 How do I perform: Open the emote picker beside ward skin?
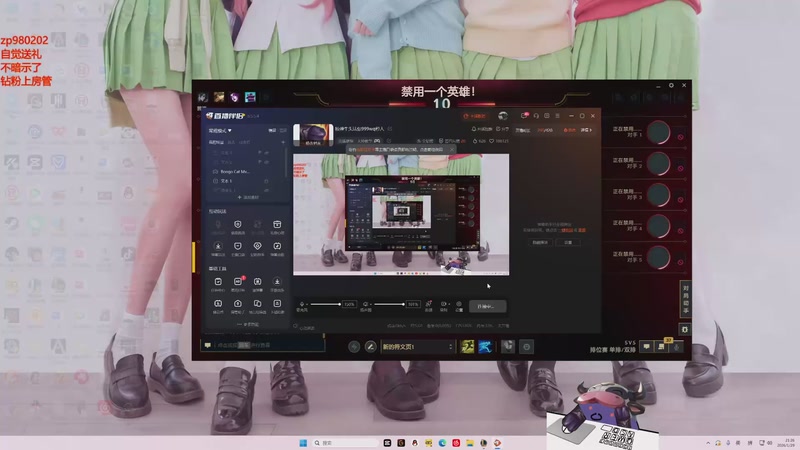click(527, 347)
